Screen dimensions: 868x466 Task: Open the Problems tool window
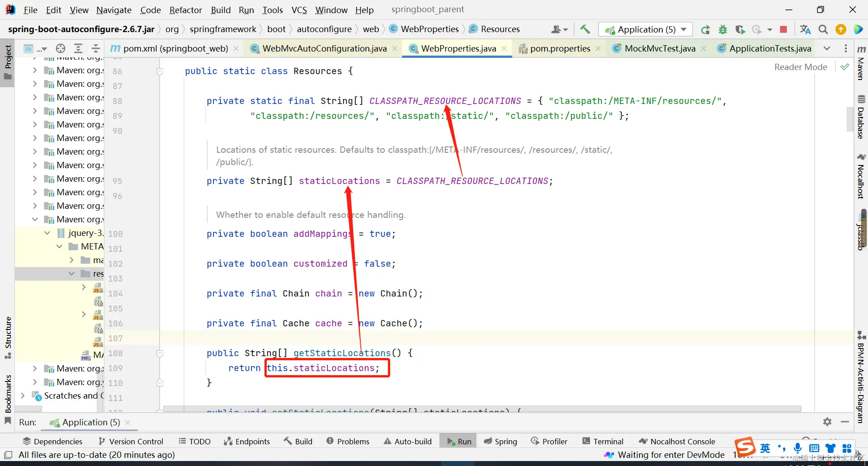pyautogui.click(x=348, y=441)
